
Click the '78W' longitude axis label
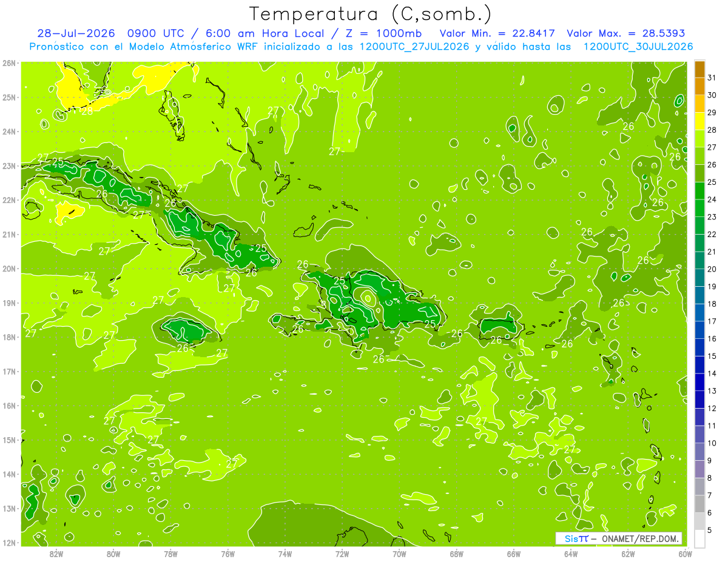click(170, 554)
